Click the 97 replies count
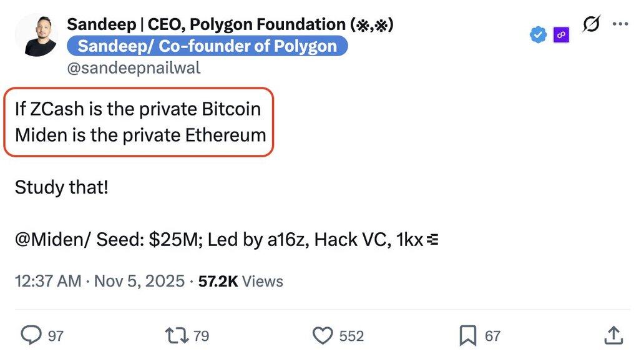This screenshot has width=644, height=359. click(56, 336)
